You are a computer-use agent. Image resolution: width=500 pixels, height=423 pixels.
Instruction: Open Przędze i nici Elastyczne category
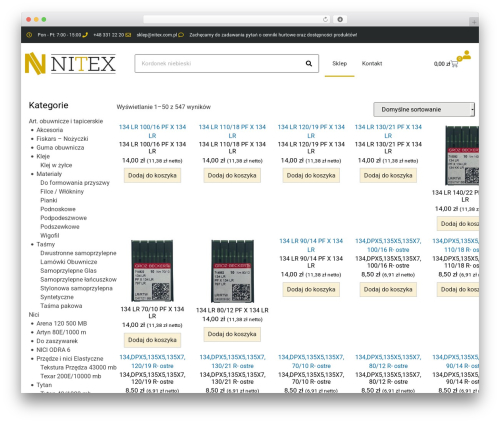(70, 359)
